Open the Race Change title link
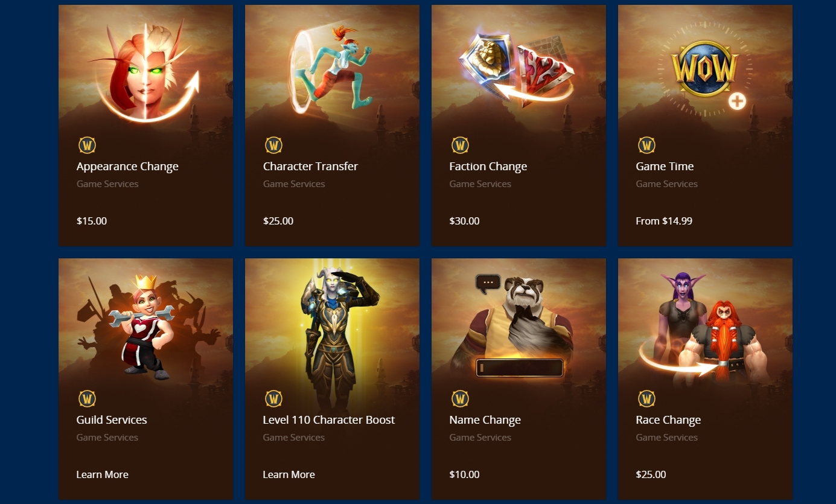The height and width of the screenshot is (504, 836). tap(668, 420)
